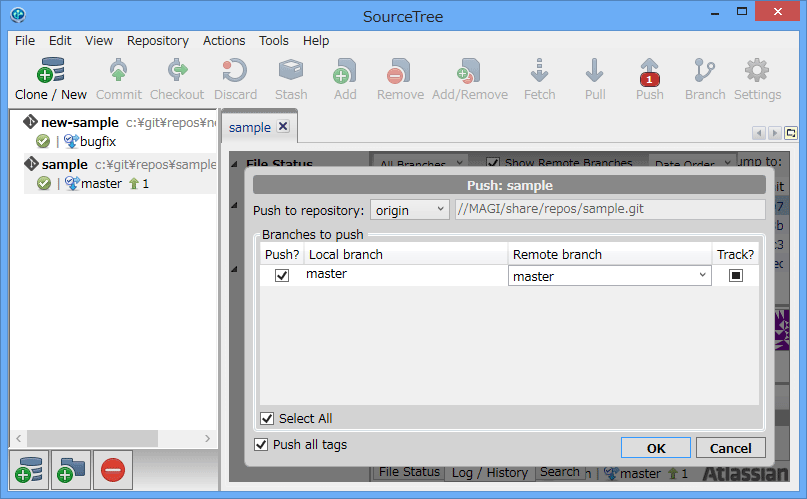Toggle Show Remote Branches checkbox
This screenshot has width=807, height=499.
coord(493,163)
